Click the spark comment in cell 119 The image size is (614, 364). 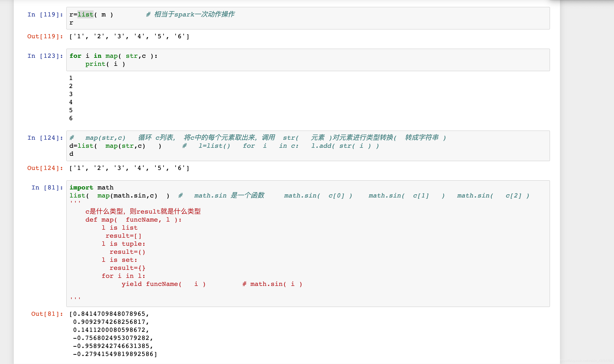(x=190, y=15)
